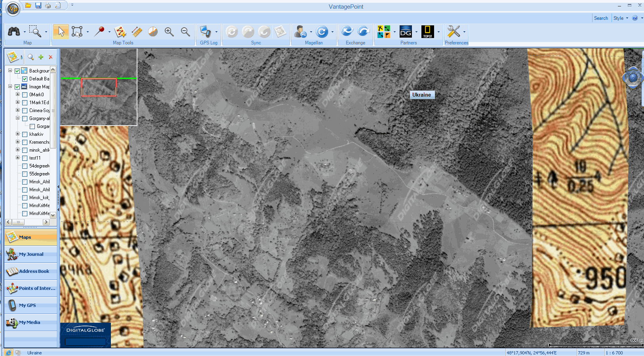
Task: Open Preferences wrench and screwdriver icon
Action: tap(453, 32)
